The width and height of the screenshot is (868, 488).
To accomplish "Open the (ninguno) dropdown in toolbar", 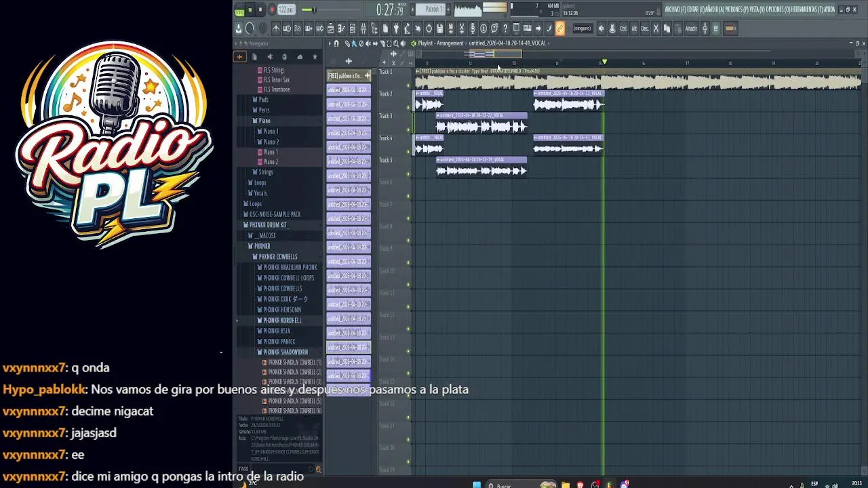I will [583, 28].
